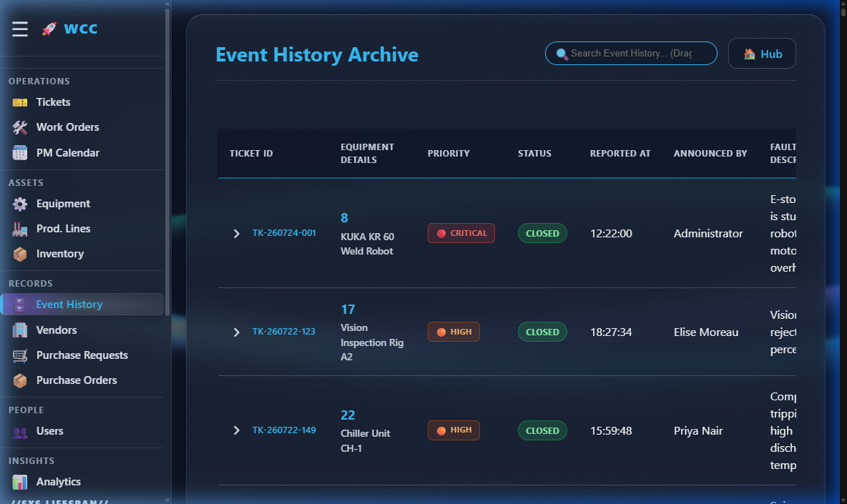Click HIGH badge for Vision Inspection Rig

click(454, 332)
